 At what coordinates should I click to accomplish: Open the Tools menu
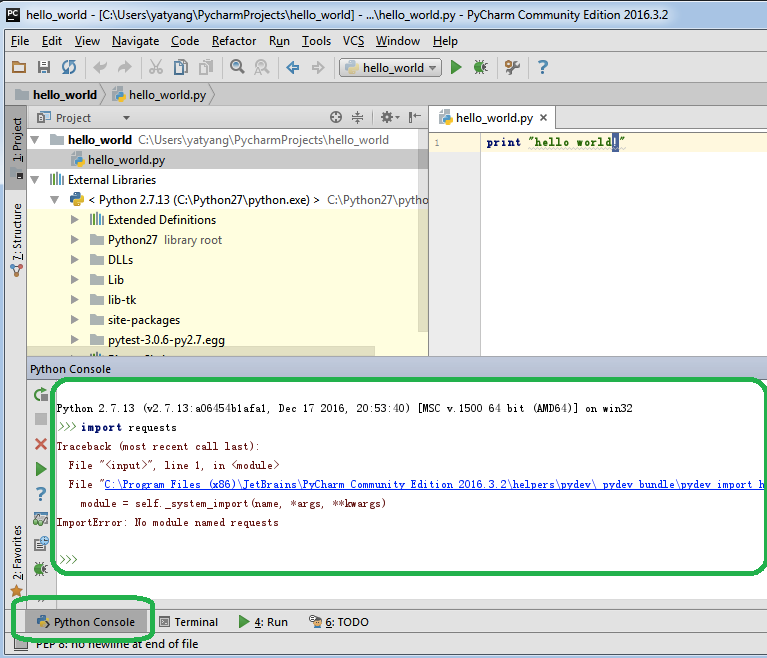click(316, 41)
